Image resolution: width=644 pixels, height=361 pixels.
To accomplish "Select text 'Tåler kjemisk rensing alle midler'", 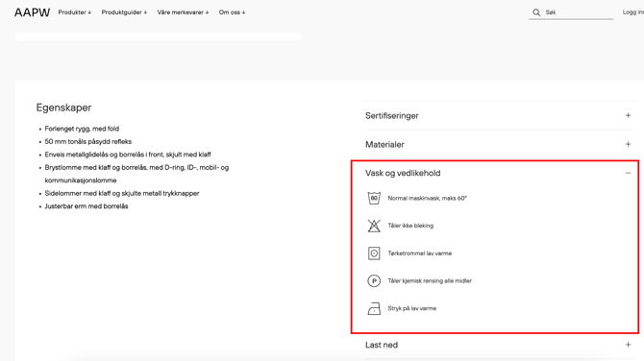I will 430,281.
